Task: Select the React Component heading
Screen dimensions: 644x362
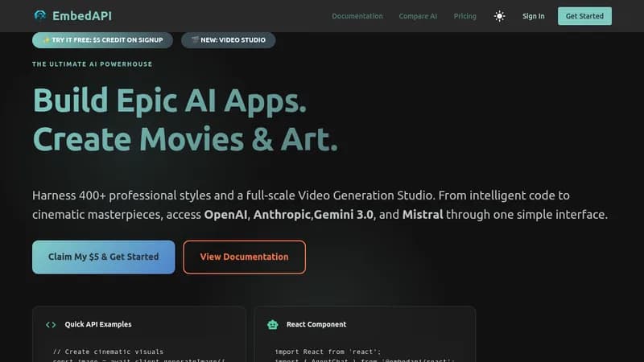Action: [316, 324]
